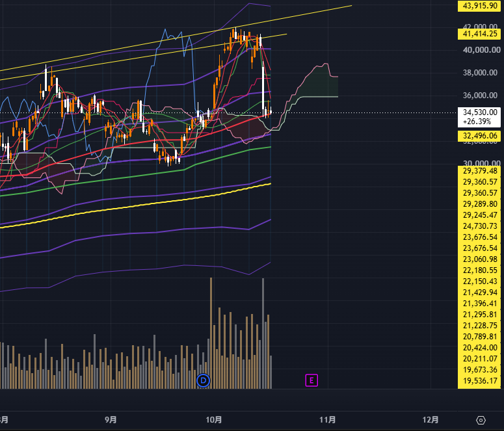Select the 29,245.47 indicator label
Image resolution: width=504 pixels, height=431 pixels.
pyautogui.click(x=479, y=215)
